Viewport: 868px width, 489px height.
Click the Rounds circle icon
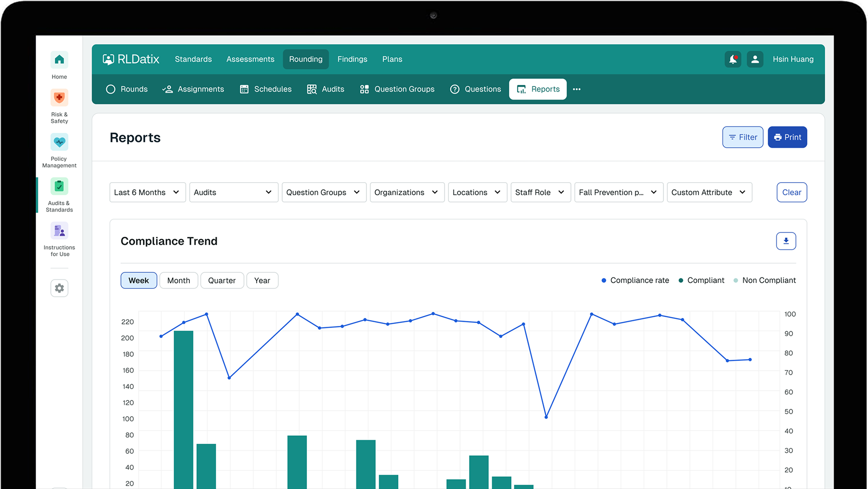tap(111, 89)
